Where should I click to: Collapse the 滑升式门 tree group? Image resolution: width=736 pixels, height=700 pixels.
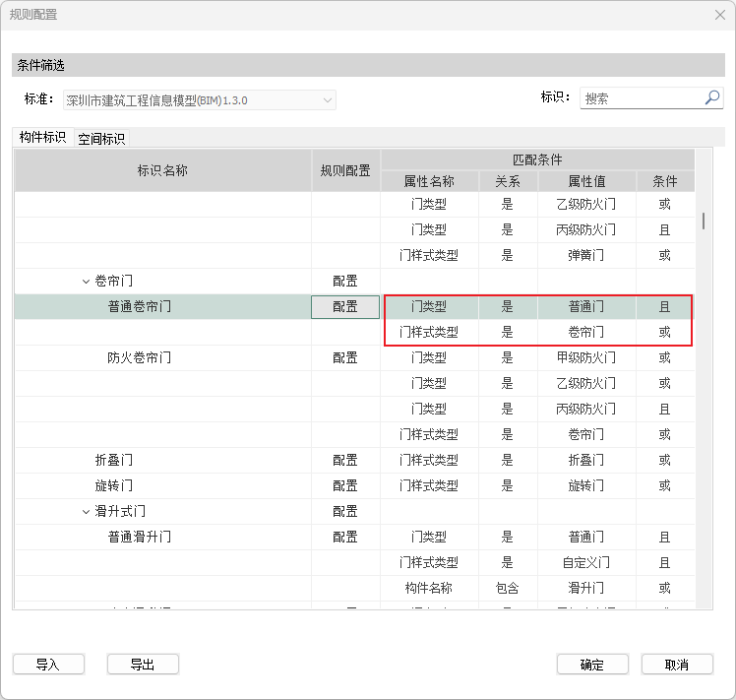tap(86, 512)
